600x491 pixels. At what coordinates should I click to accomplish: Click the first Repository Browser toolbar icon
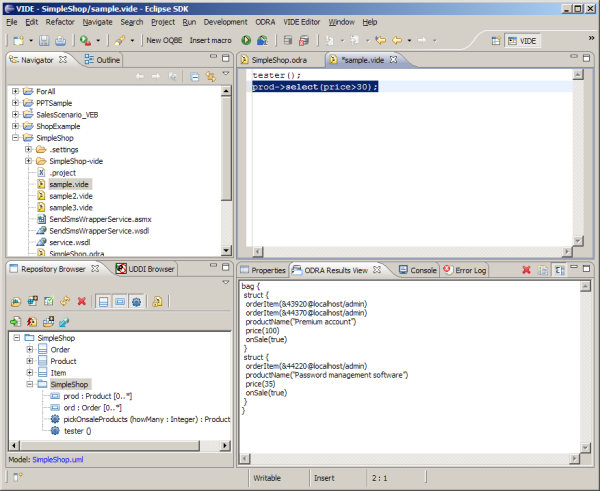point(16,302)
